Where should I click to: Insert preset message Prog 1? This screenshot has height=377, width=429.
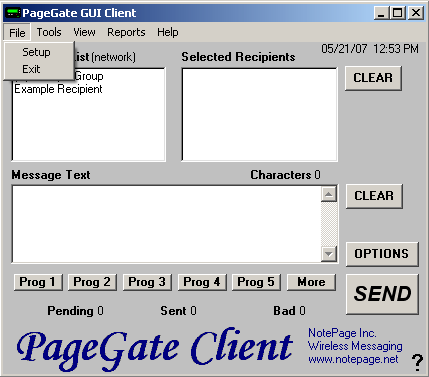[x=38, y=282]
